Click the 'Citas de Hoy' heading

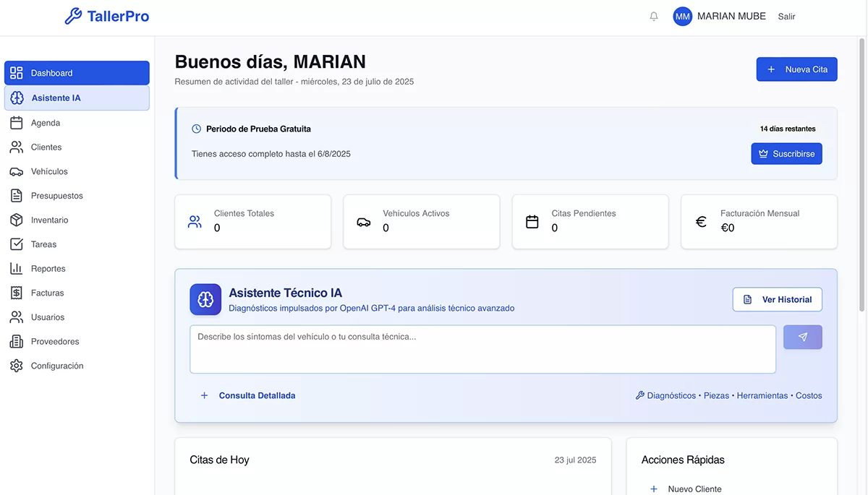point(219,460)
